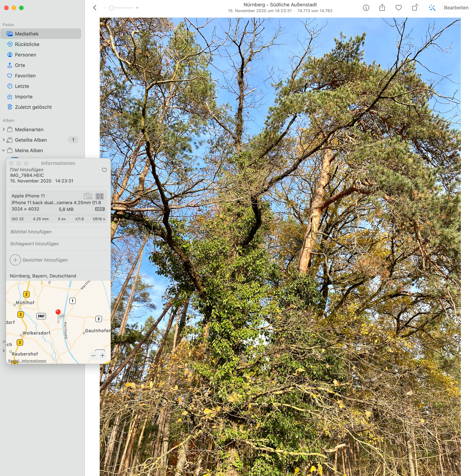Toggle the heart in Informationen panel
Image resolution: width=473 pixels, height=476 pixels.
104,170
